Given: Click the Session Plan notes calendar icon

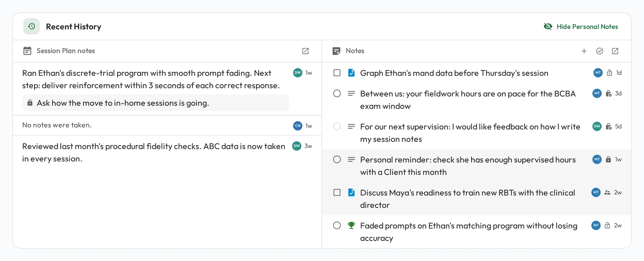Looking at the screenshot, I should 27,51.
